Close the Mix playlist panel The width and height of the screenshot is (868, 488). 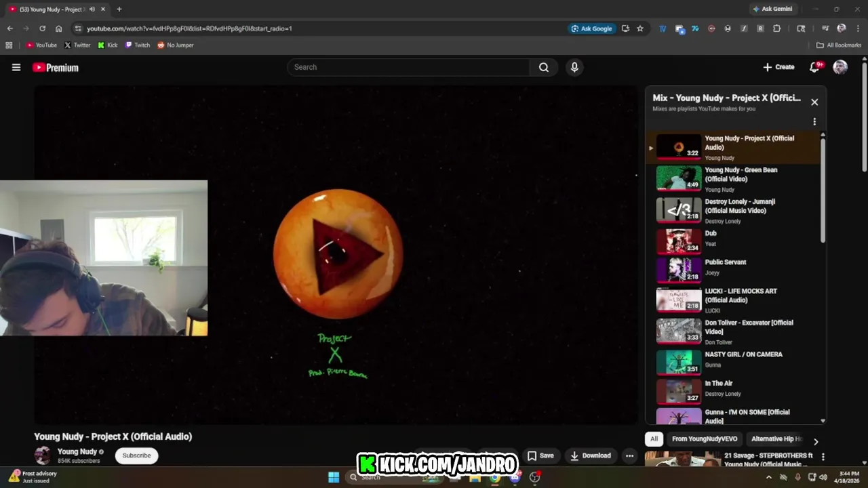point(814,102)
